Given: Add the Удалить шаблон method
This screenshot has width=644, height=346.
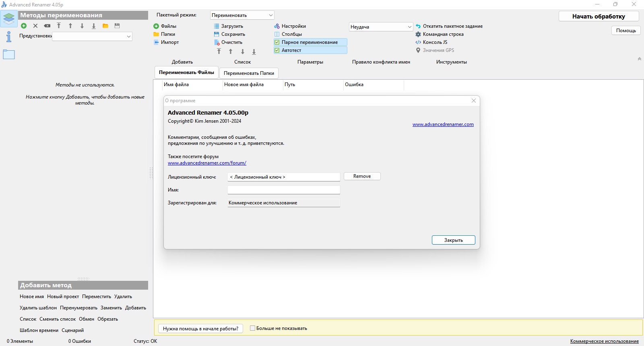Looking at the screenshot, I should pyautogui.click(x=38, y=308).
